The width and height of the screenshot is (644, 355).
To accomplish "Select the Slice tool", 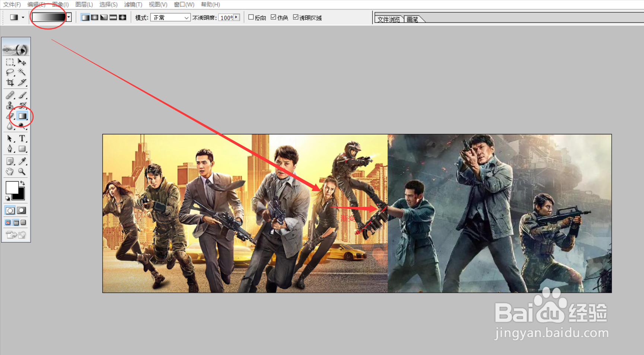I will [x=22, y=82].
